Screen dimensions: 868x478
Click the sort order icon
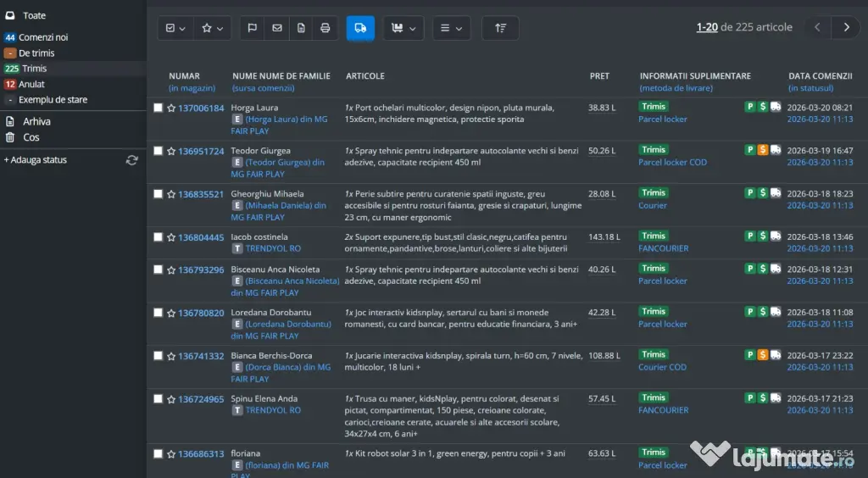pyautogui.click(x=500, y=28)
